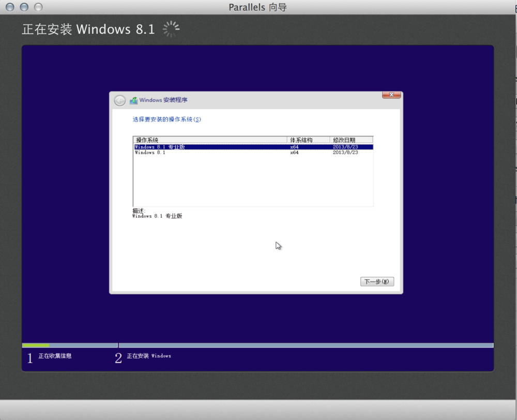Click the Parallels 向导 window title
Viewport: 517px width, 420px height.
pos(258,7)
